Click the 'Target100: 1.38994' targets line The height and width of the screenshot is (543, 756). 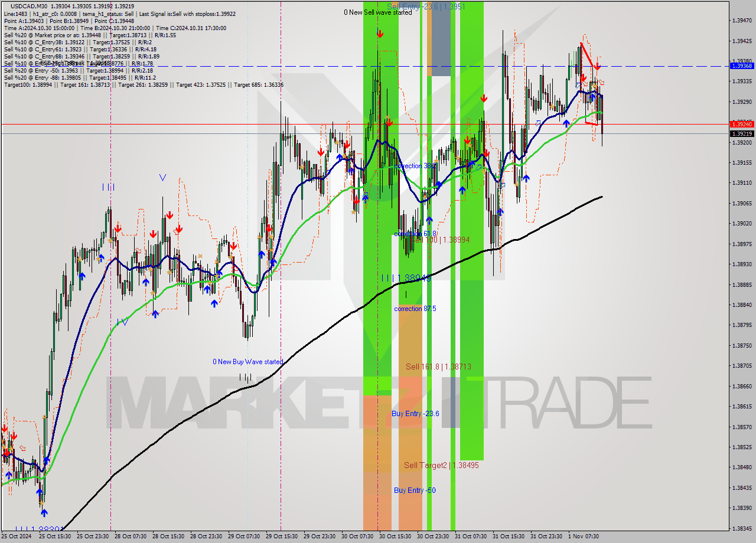click(144, 85)
